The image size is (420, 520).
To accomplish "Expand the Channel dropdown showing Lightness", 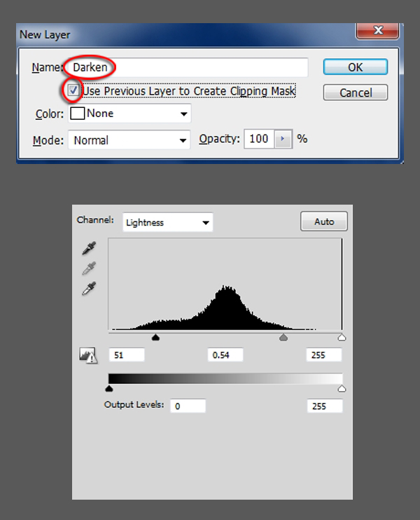I will pos(167,223).
